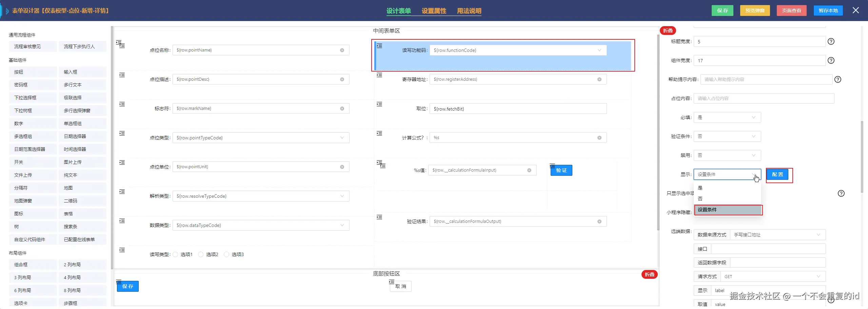This screenshot has height=309, width=868.
Task: Clear the 计算公式 field with its clear icon
Action: [599, 138]
